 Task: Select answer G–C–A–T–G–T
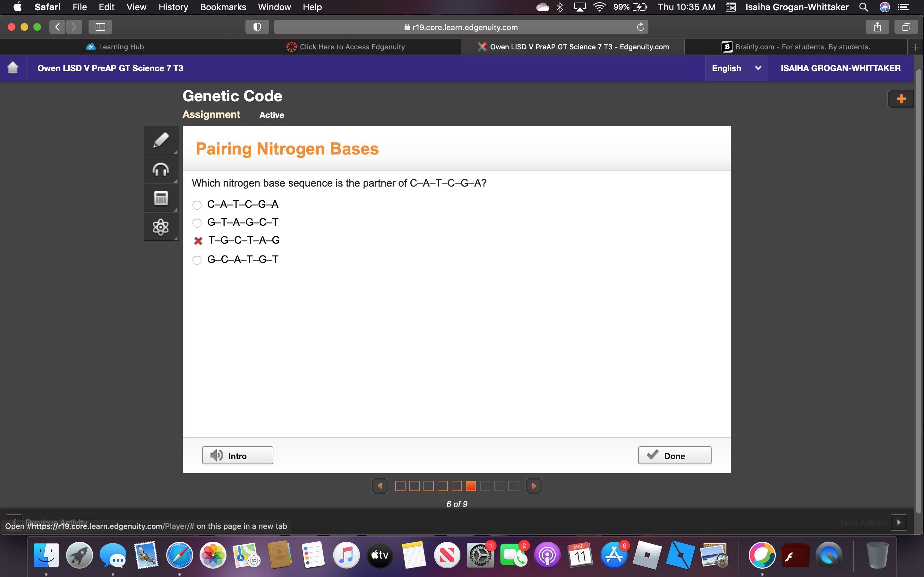click(197, 260)
